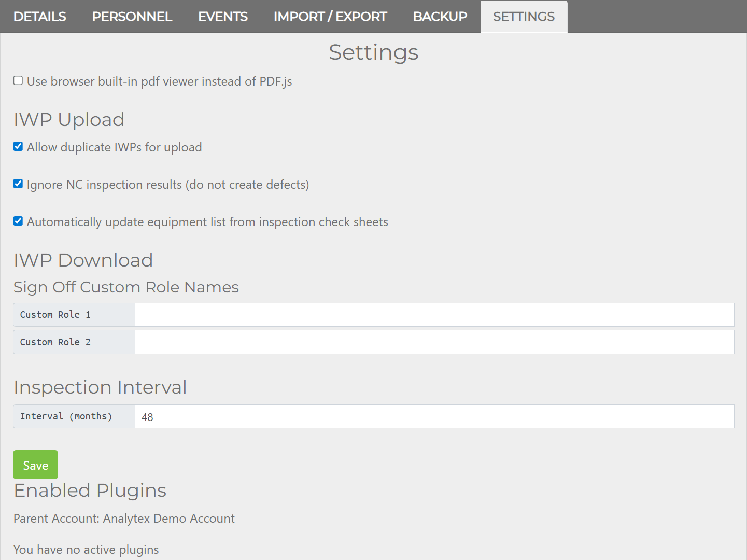Uncheck Allow duplicate IWPs for upload
747x560 pixels.
pos(18,146)
